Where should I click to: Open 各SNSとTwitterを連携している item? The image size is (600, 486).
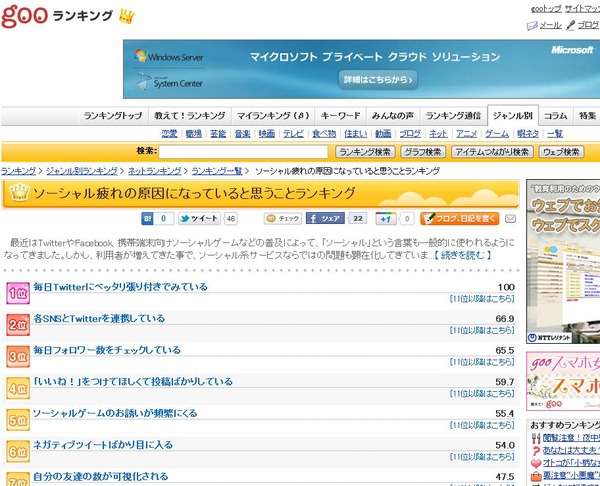click(99, 318)
